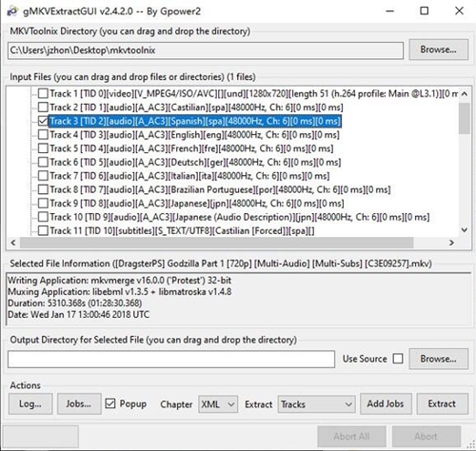Open the Extract Tracks mode dropdown
476x451 pixels.
(316, 404)
